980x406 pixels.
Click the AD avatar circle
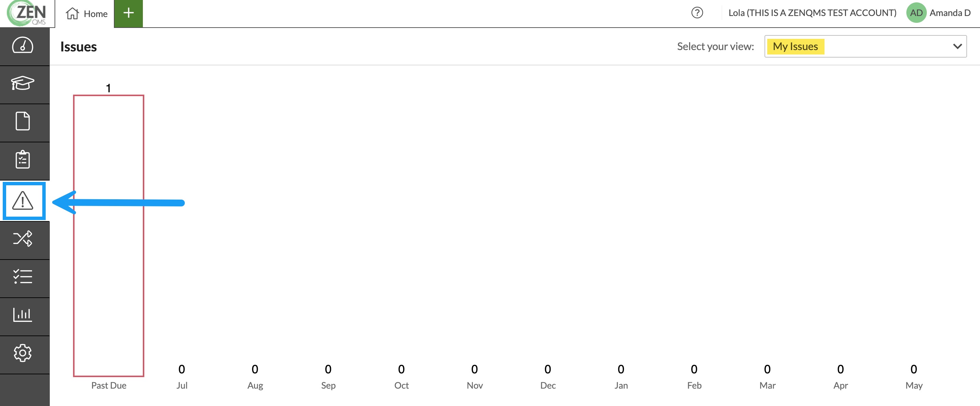(916, 13)
